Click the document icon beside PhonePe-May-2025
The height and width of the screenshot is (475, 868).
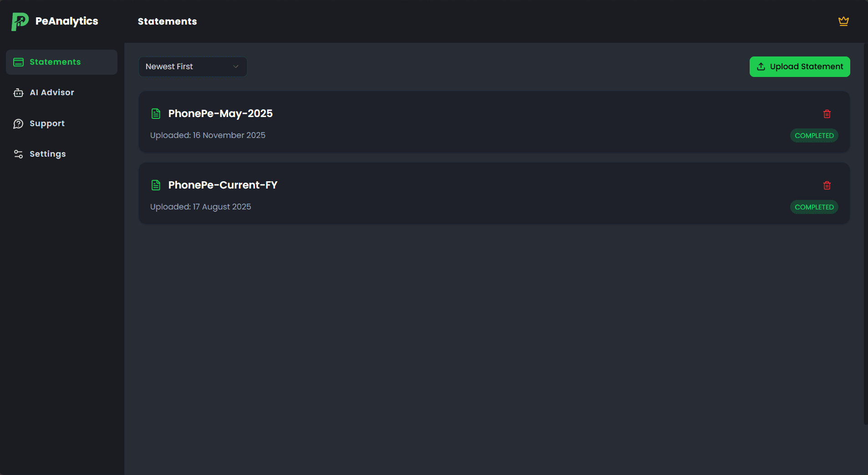(156, 113)
